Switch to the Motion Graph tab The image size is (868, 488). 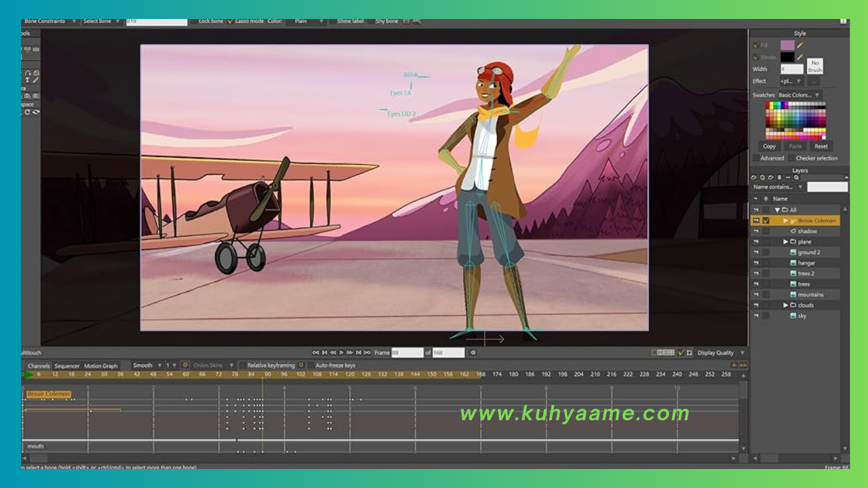pyautogui.click(x=100, y=366)
